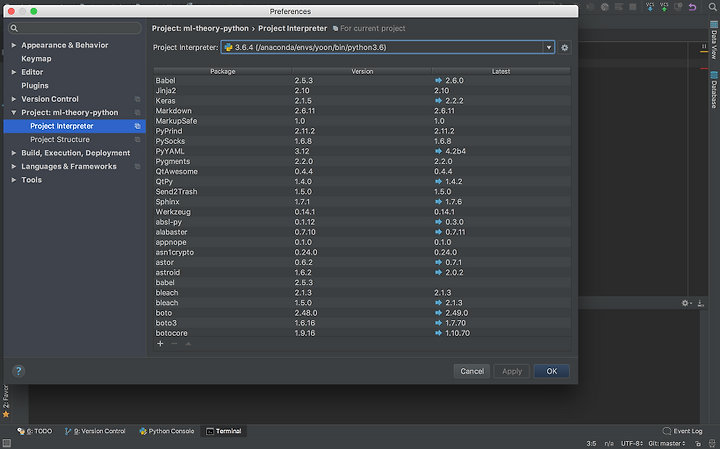Image resolution: width=720 pixels, height=449 pixels.
Task: Click the Git: master branch selector
Action: 667,443
